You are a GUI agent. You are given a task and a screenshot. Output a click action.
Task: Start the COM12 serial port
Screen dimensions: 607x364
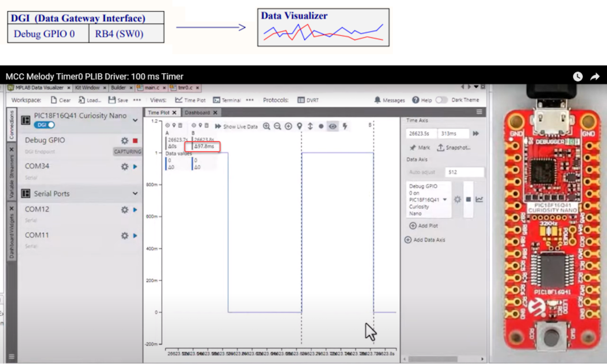pos(135,210)
